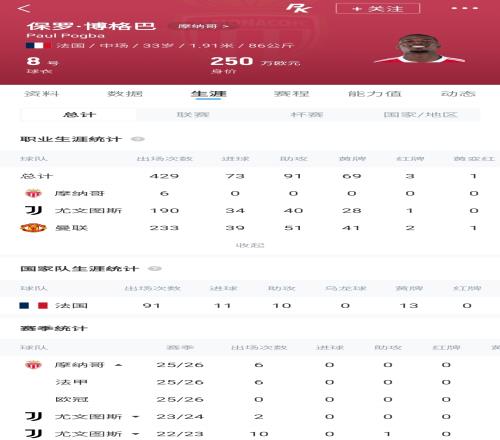Tap Juventus logo in career stats table
This screenshot has height=440, width=500.
[33, 210]
